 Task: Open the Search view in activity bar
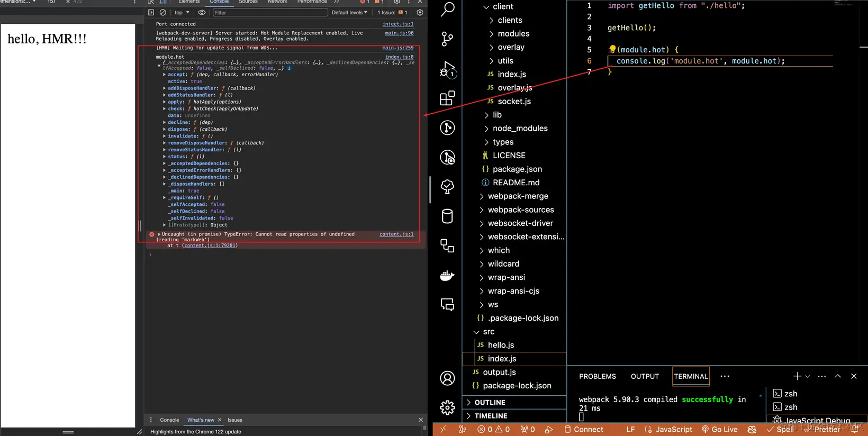[x=448, y=9]
